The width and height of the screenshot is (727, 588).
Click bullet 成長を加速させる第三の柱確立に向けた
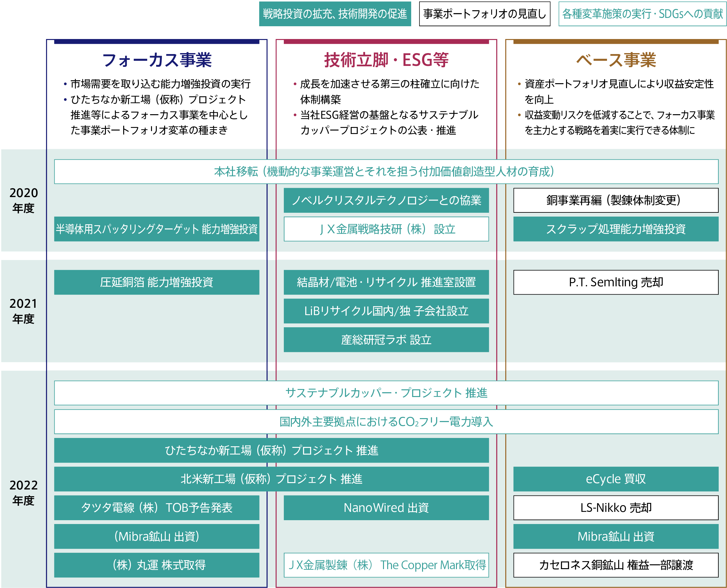tap(390, 84)
